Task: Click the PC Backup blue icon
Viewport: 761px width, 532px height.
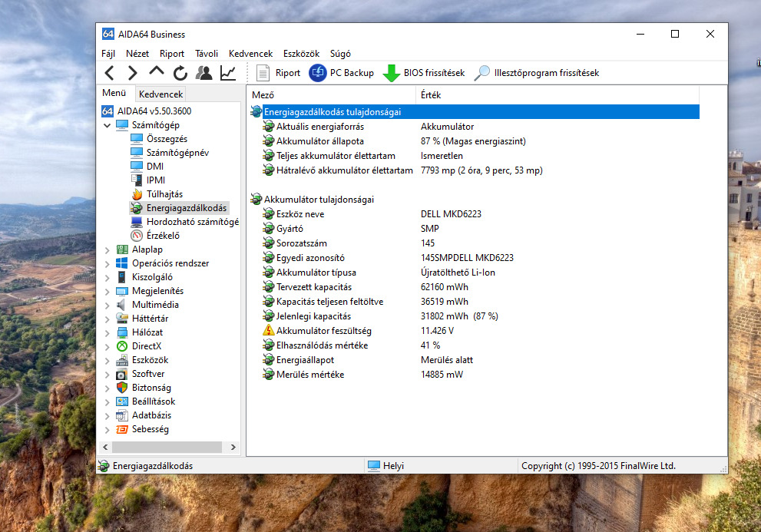Action: point(317,73)
